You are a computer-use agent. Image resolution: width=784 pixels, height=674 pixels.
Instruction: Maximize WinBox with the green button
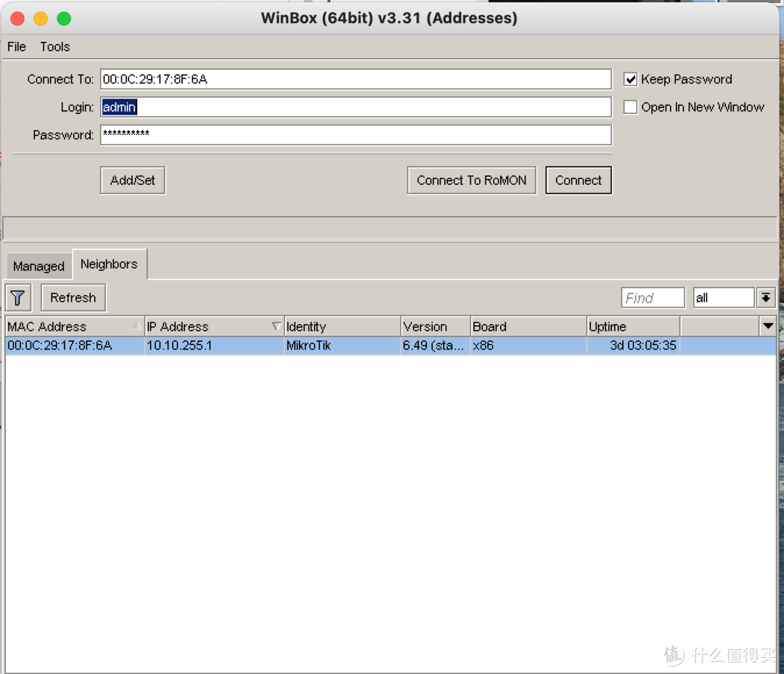click(64, 18)
